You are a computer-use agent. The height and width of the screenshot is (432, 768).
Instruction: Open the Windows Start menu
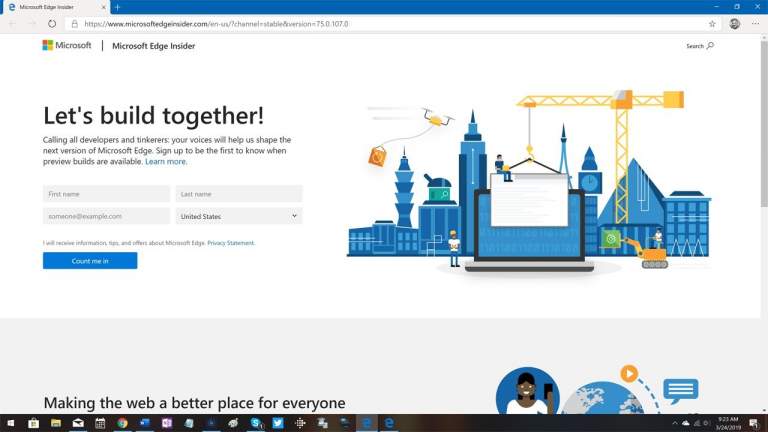pos(11,423)
